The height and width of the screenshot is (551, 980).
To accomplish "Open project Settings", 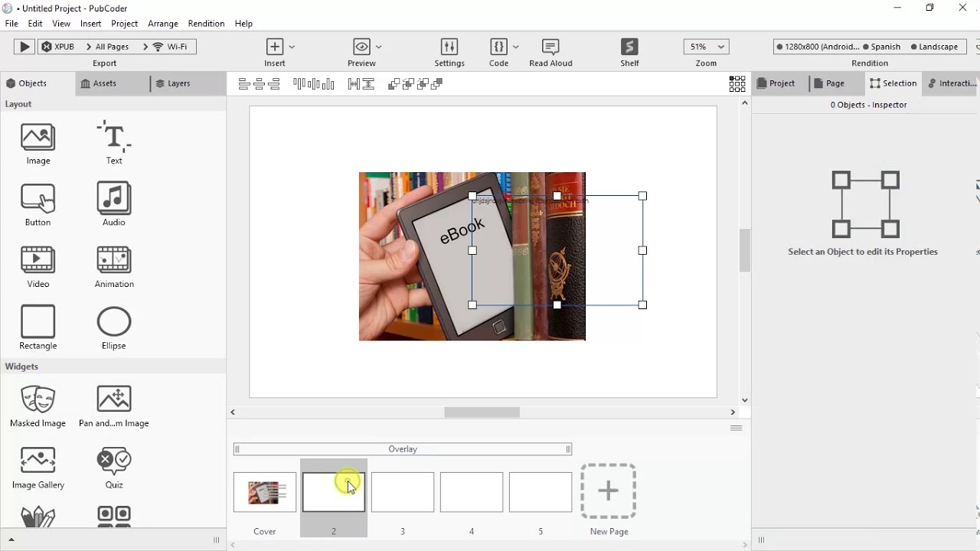I will click(x=449, y=53).
